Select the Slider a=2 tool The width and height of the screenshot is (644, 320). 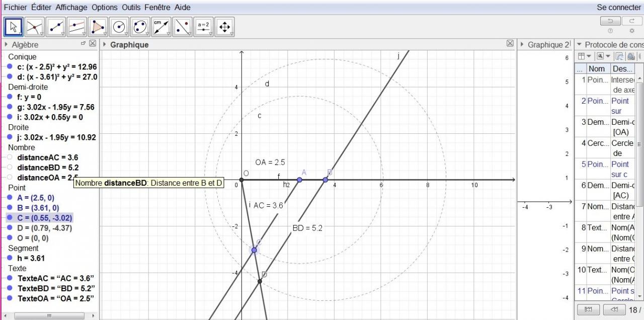203,27
